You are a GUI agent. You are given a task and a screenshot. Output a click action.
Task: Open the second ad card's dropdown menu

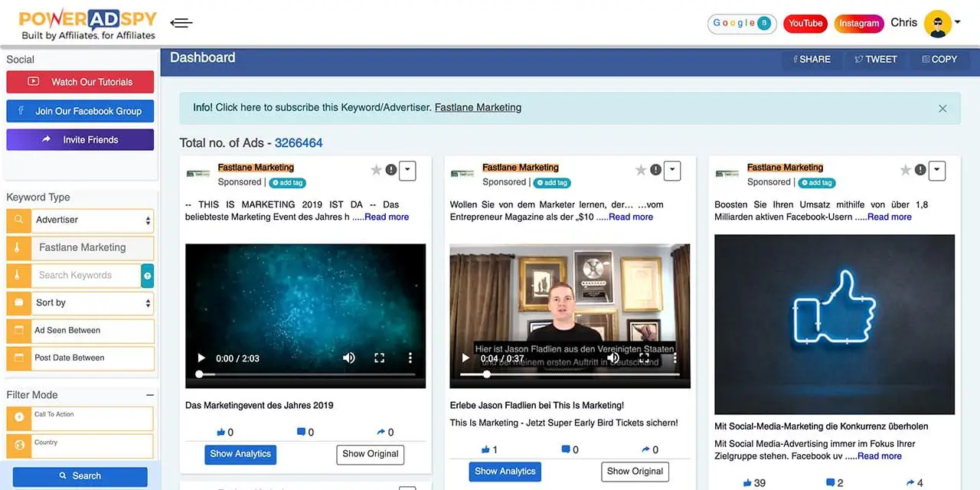[672, 171]
